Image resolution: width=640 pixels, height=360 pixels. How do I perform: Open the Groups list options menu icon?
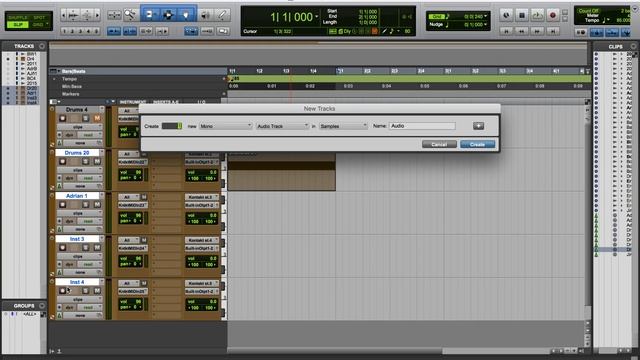click(42, 306)
